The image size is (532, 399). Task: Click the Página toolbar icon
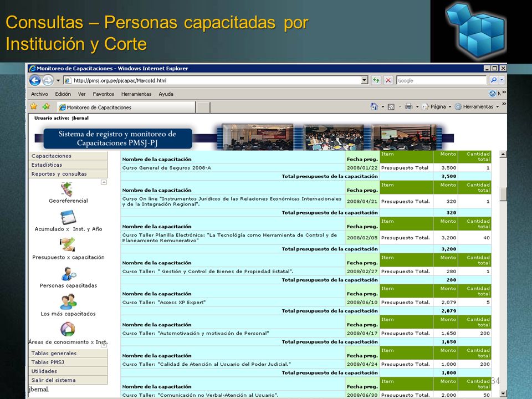coord(425,106)
